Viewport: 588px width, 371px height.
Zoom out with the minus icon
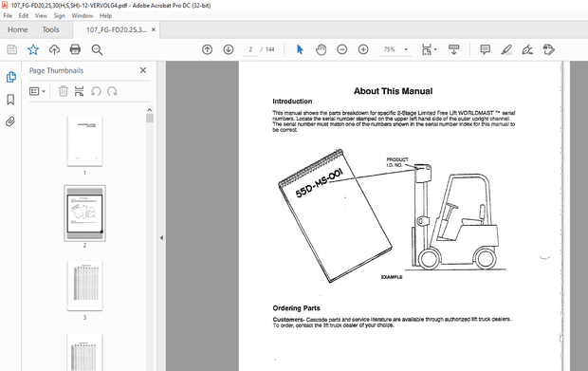(x=342, y=49)
